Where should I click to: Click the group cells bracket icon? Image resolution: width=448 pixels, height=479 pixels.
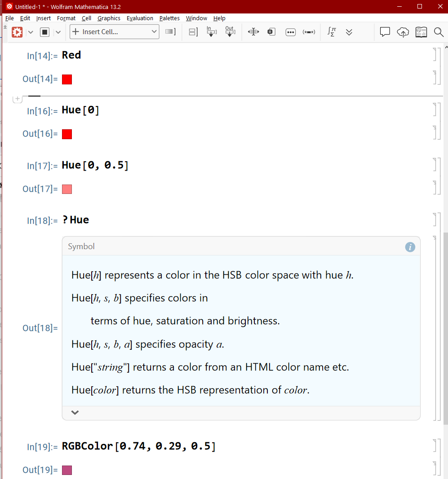pyautogui.click(x=193, y=32)
